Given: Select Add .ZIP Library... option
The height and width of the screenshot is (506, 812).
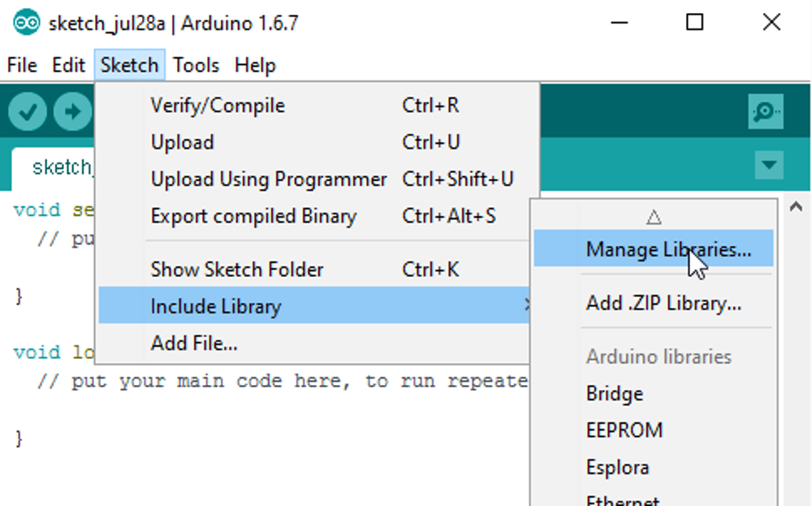Looking at the screenshot, I should [663, 304].
